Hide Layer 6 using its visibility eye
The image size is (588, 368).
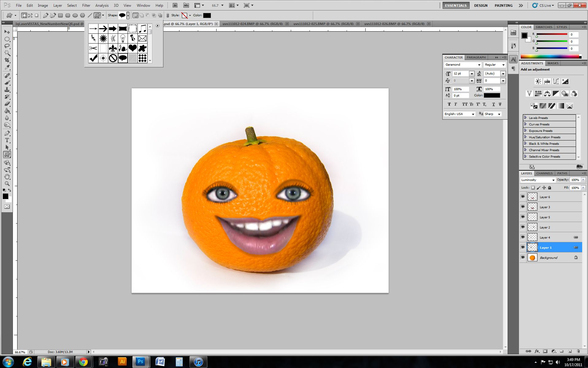523,197
